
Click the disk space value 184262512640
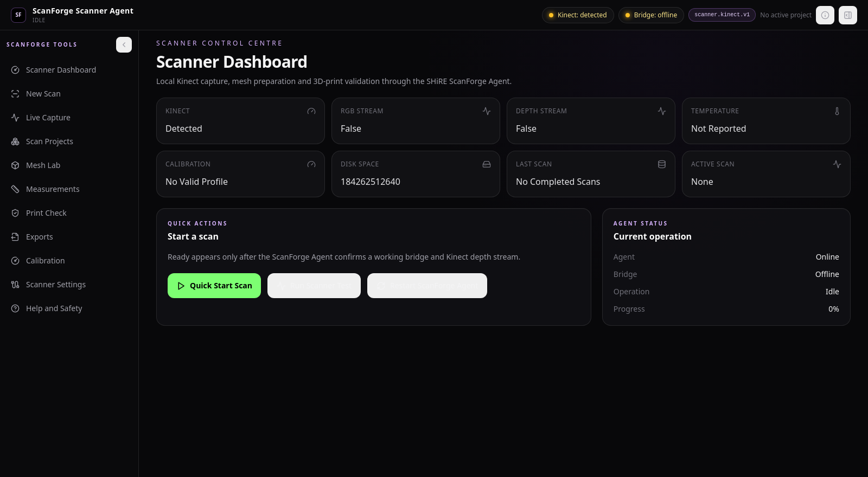tap(371, 182)
